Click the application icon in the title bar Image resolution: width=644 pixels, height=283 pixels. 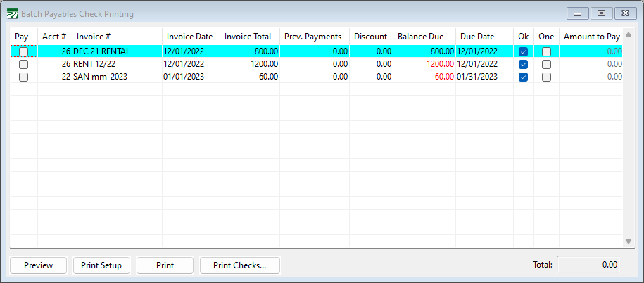tap(13, 13)
